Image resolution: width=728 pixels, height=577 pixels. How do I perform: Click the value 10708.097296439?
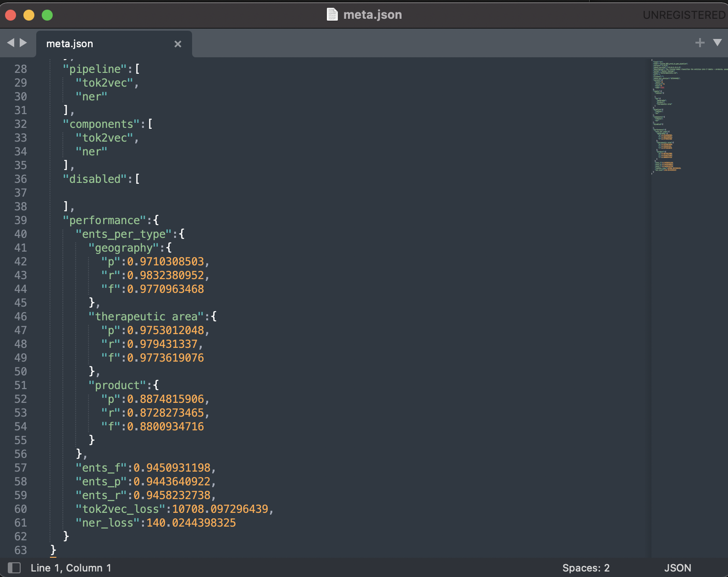[220, 509]
